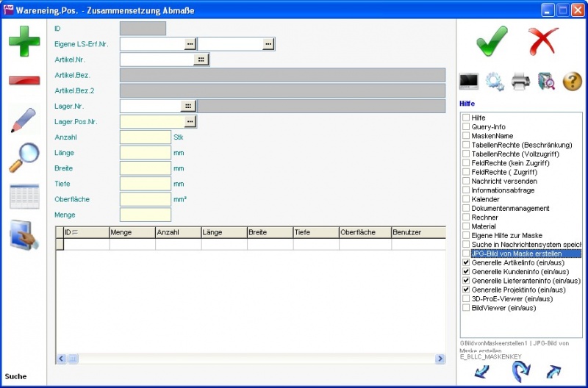Open the Artikel.Nr. lookup button
The height and width of the screenshot is (388, 588).
(201, 60)
